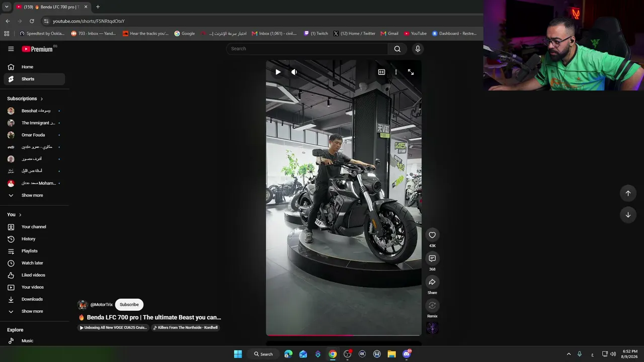Screen dimensions: 644x362
Task: Open Liked videos
Action: (x=34, y=275)
